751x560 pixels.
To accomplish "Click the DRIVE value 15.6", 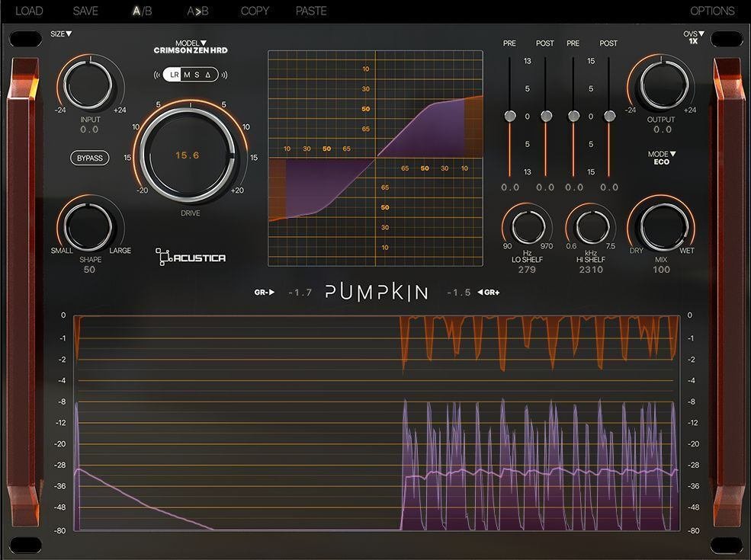I will [x=188, y=155].
